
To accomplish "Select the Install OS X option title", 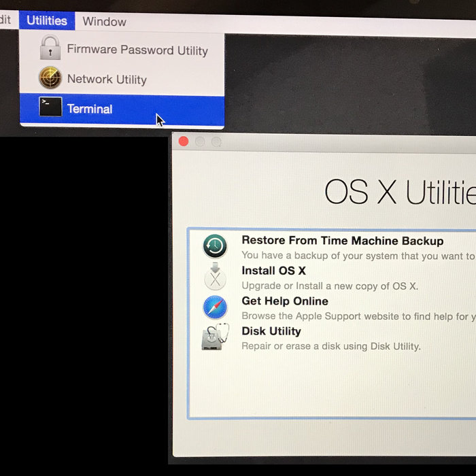I will [273, 271].
